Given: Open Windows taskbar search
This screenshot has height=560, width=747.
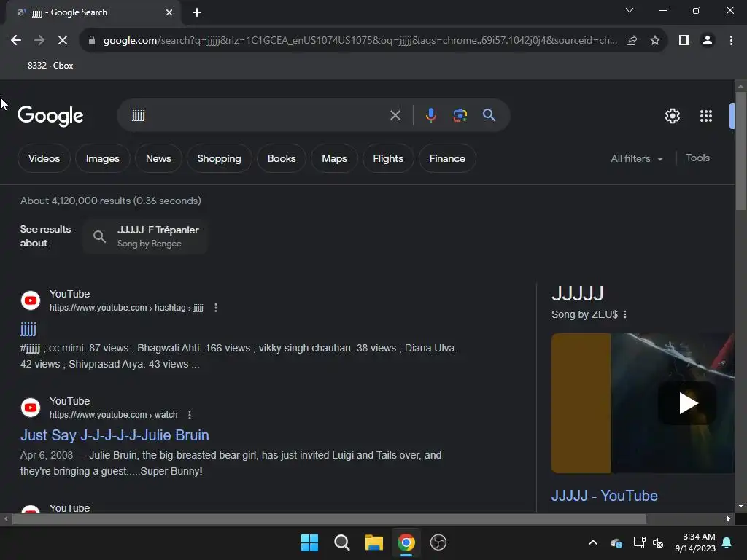Looking at the screenshot, I should (341, 542).
